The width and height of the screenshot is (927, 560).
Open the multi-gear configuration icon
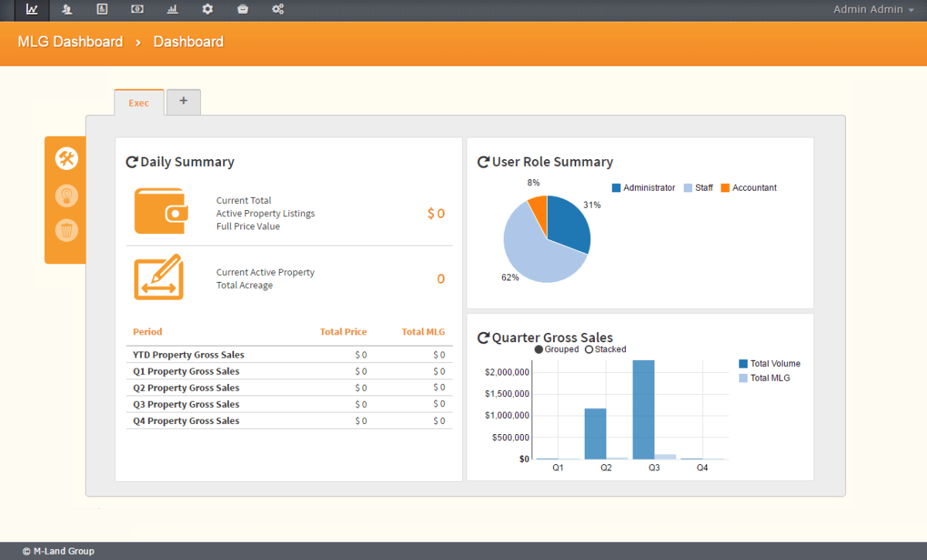tap(278, 9)
